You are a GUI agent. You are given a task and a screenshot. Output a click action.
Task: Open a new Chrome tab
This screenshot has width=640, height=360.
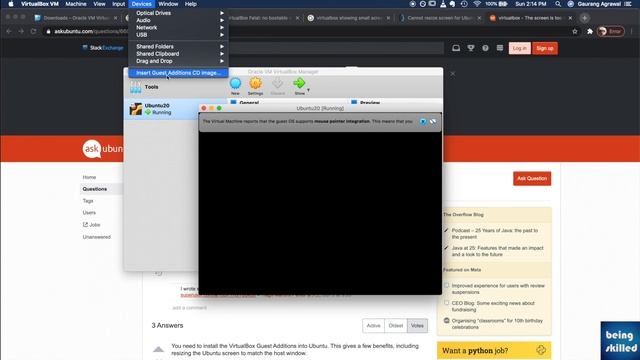coord(584,18)
